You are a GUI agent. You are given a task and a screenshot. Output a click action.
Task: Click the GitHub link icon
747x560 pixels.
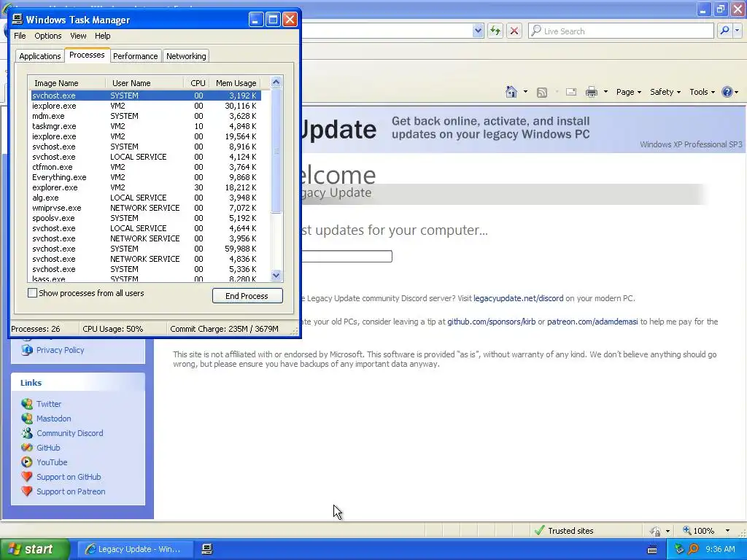pyautogui.click(x=27, y=448)
